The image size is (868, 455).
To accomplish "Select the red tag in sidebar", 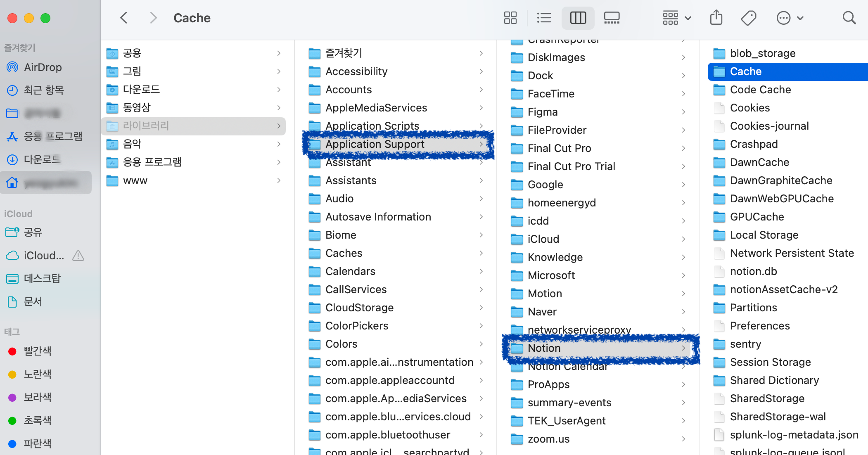I will [x=37, y=351].
